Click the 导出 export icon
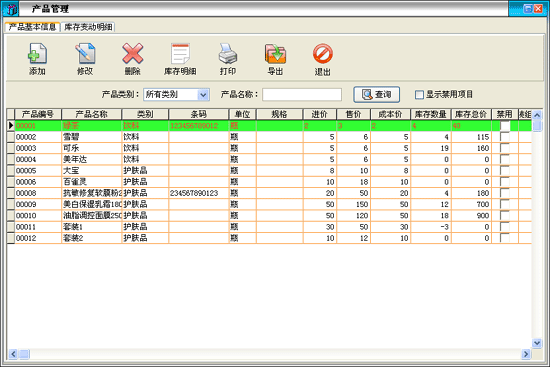This screenshot has height=367, width=550. pyautogui.click(x=275, y=54)
